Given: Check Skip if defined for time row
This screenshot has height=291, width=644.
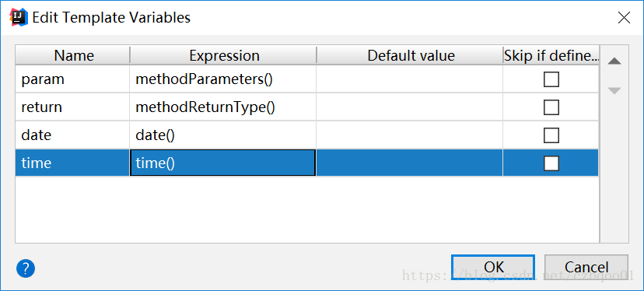Looking at the screenshot, I should (x=551, y=163).
